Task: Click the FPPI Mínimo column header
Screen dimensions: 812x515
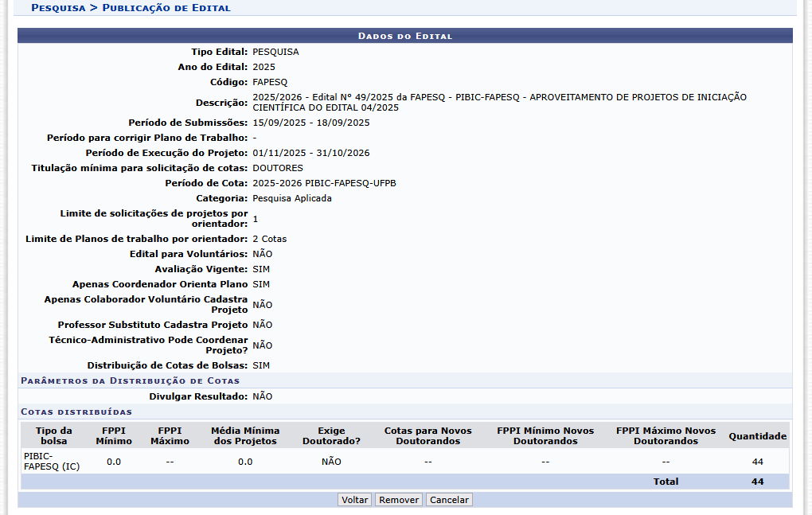Action: (x=114, y=435)
